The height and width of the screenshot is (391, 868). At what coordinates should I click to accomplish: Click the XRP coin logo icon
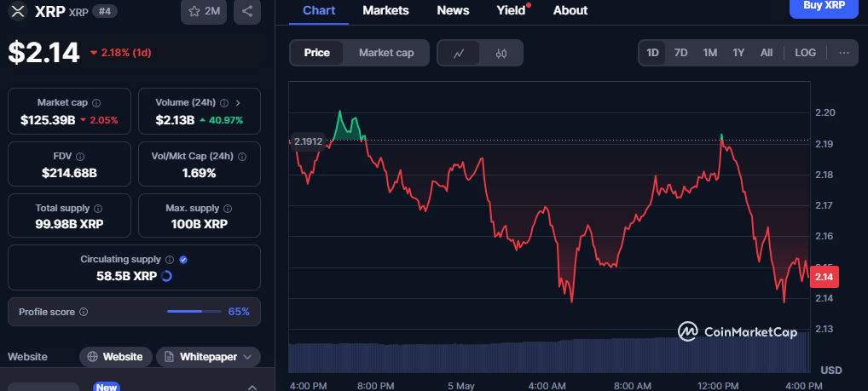click(19, 10)
